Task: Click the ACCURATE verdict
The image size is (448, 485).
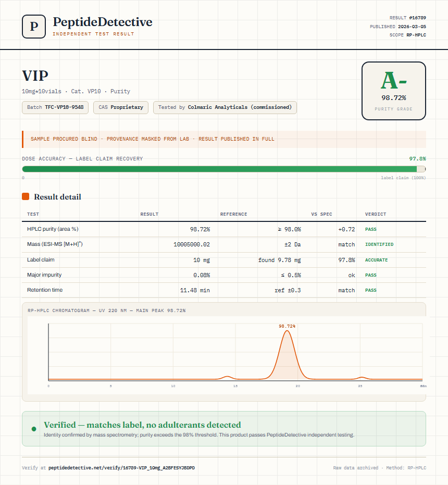Action: coord(376,260)
